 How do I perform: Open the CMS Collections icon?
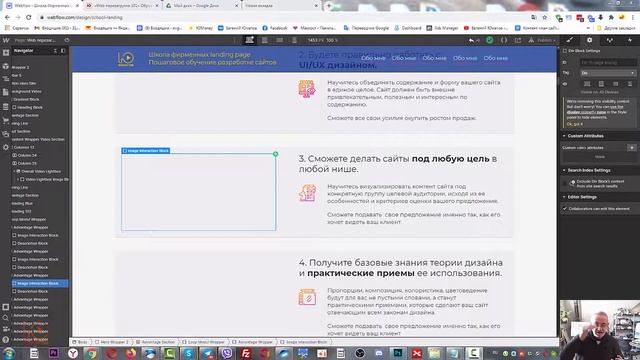pos(6,107)
